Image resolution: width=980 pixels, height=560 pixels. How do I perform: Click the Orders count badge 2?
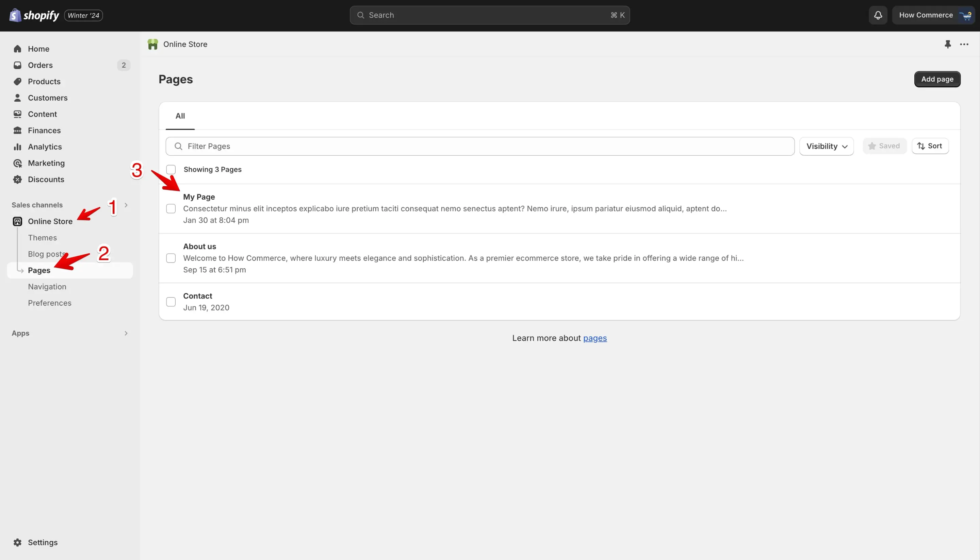tap(124, 65)
